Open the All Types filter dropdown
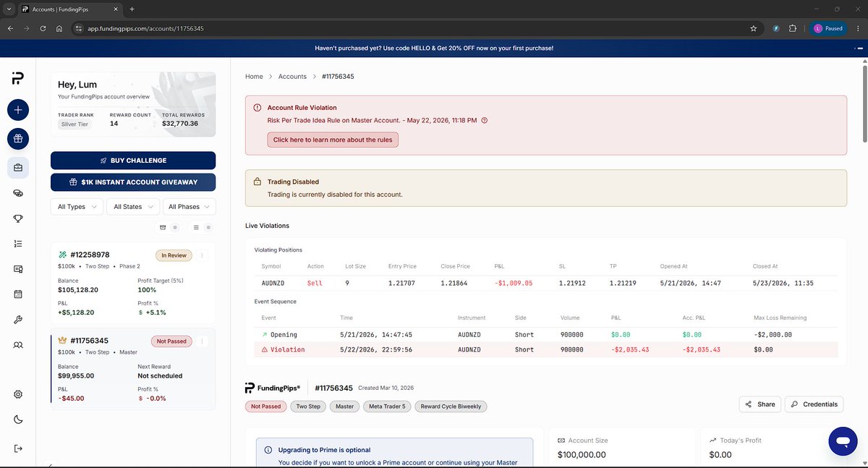 pos(77,207)
